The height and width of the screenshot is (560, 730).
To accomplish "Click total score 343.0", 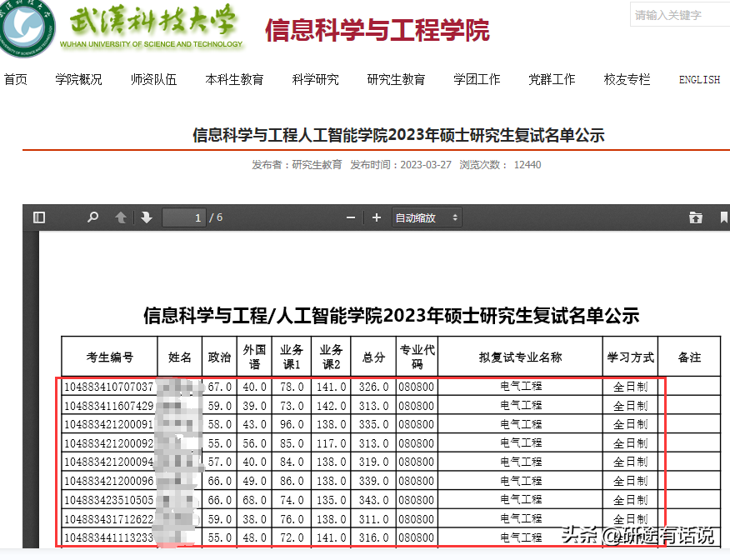I will tap(373, 500).
